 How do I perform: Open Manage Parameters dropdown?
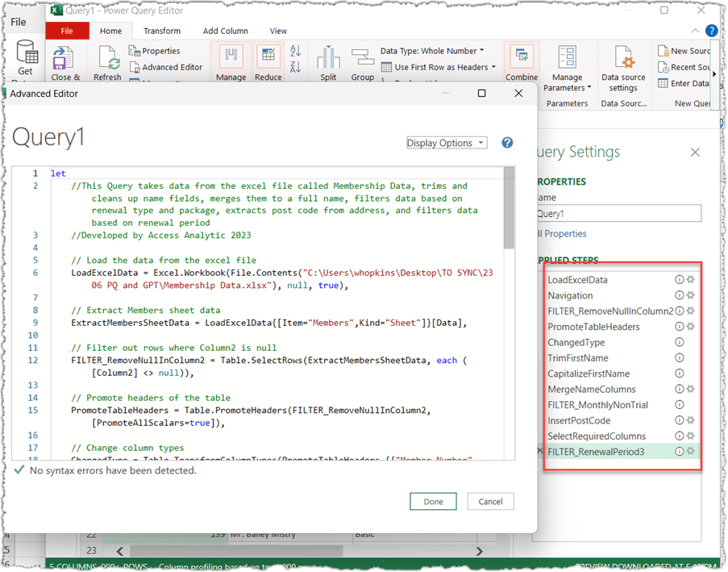(567, 82)
